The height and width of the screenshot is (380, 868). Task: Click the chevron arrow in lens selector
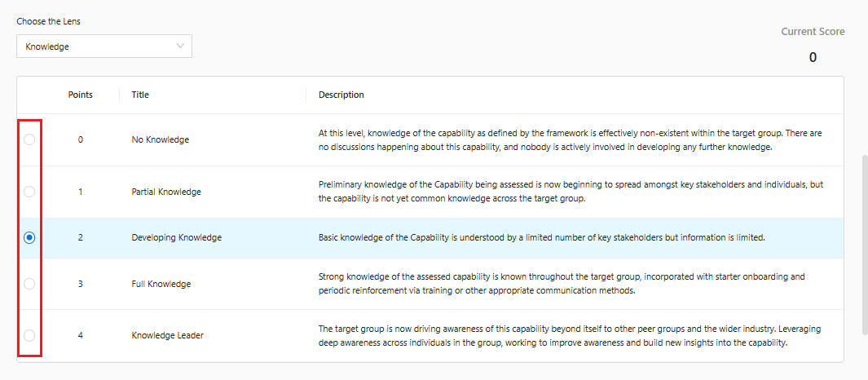tap(180, 46)
